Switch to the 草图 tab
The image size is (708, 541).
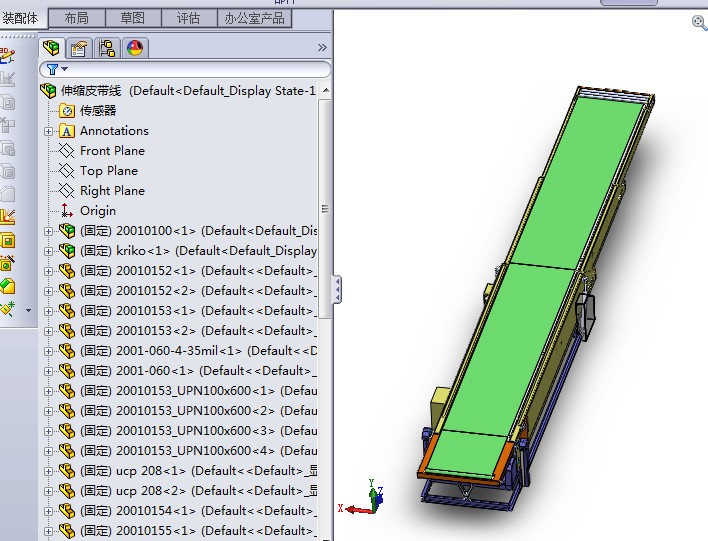pos(133,19)
